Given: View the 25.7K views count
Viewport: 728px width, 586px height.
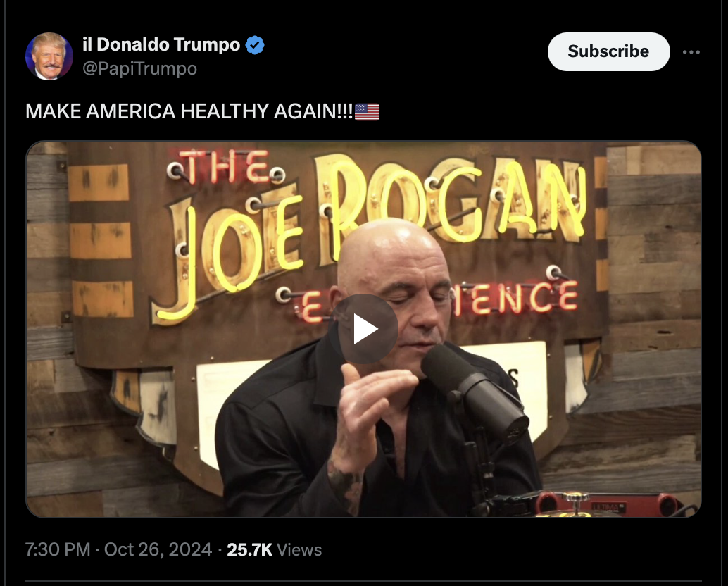Looking at the screenshot, I should click(x=249, y=550).
